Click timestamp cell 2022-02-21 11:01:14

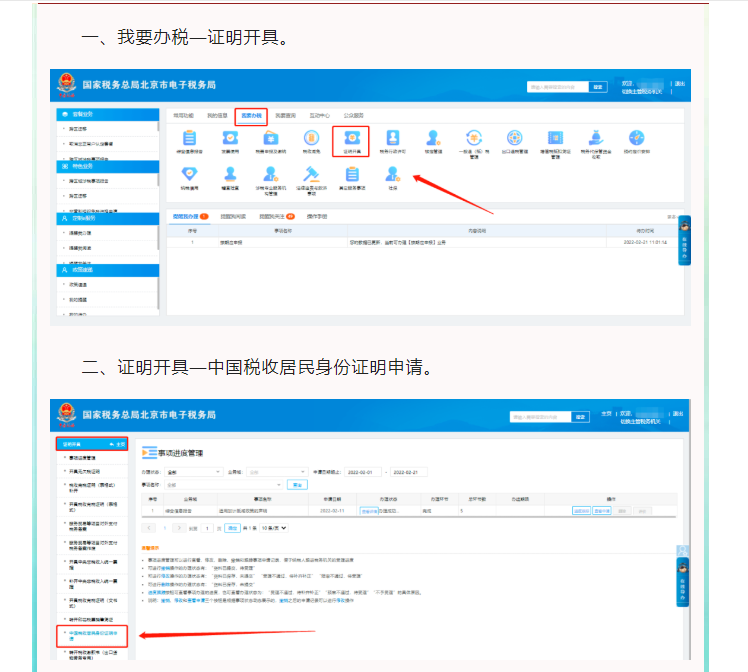[645, 242]
